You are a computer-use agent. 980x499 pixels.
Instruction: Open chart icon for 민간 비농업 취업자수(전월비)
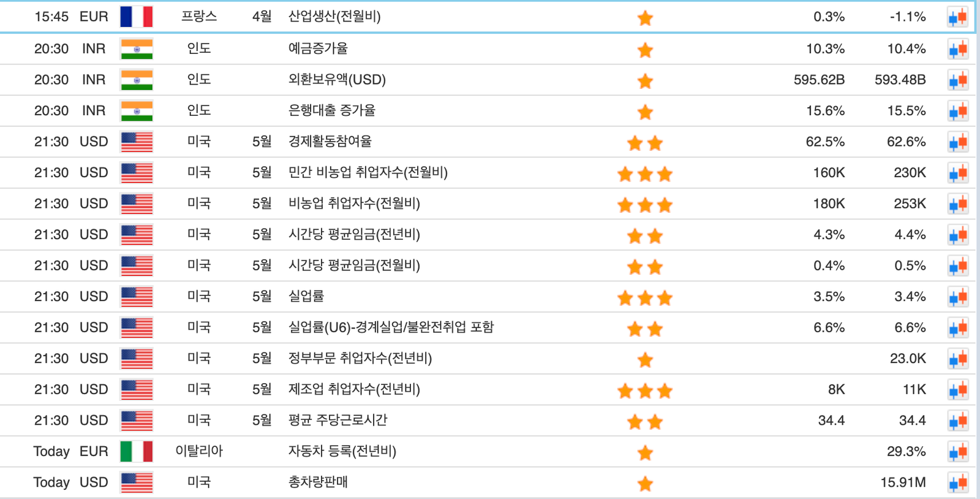957,173
